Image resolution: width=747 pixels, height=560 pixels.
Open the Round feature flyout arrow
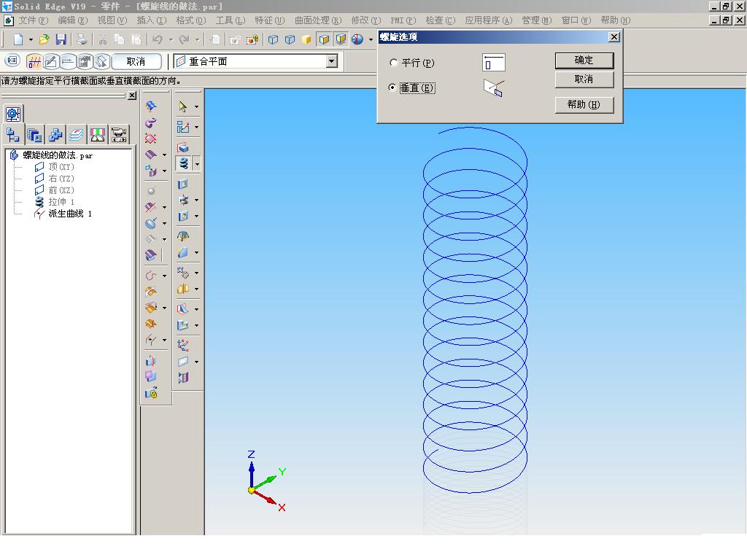196,253
